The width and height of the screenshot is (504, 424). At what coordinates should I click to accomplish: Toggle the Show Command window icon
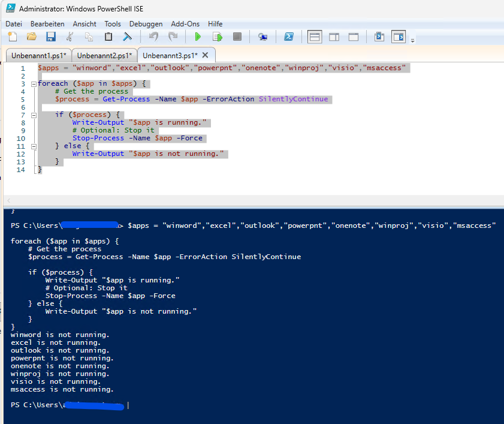tap(379, 37)
